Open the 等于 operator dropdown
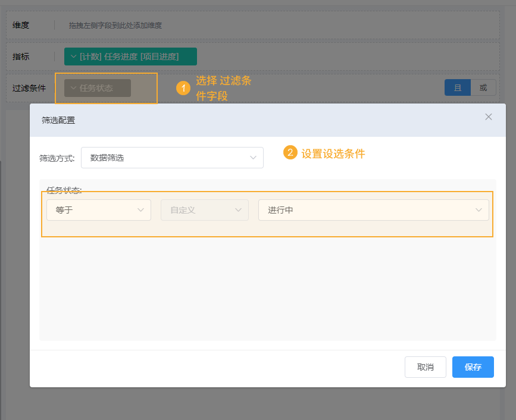The width and height of the screenshot is (516, 420). (98, 209)
